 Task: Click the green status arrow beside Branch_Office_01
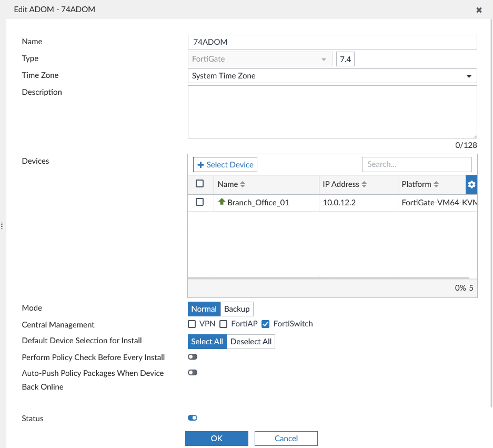pos(222,202)
